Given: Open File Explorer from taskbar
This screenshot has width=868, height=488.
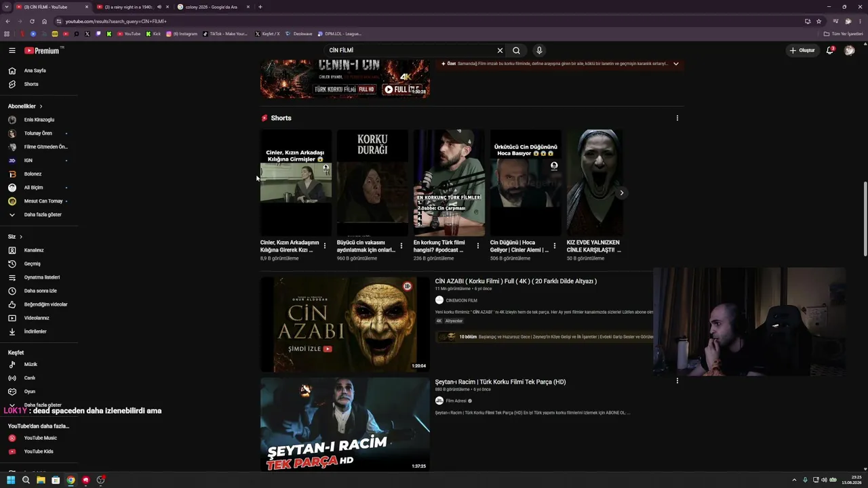Looking at the screenshot, I should pyautogui.click(x=41, y=480).
